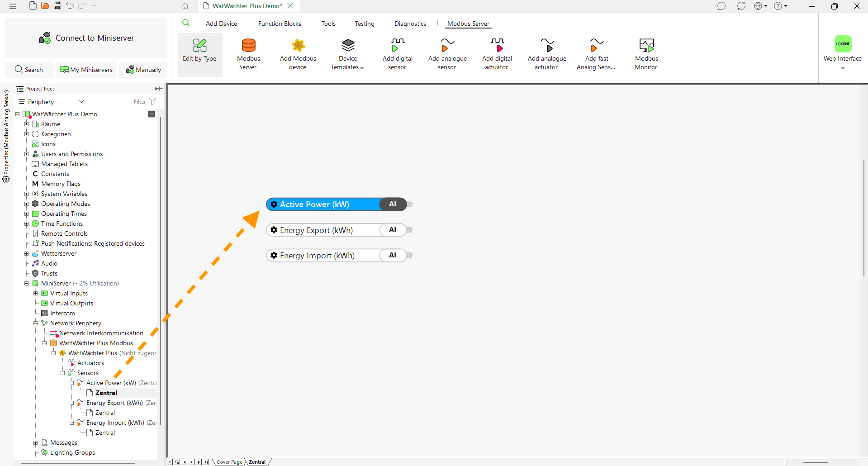Image resolution: width=868 pixels, height=466 pixels.
Task: Go to the home page tab
Action: (x=185, y=6)
